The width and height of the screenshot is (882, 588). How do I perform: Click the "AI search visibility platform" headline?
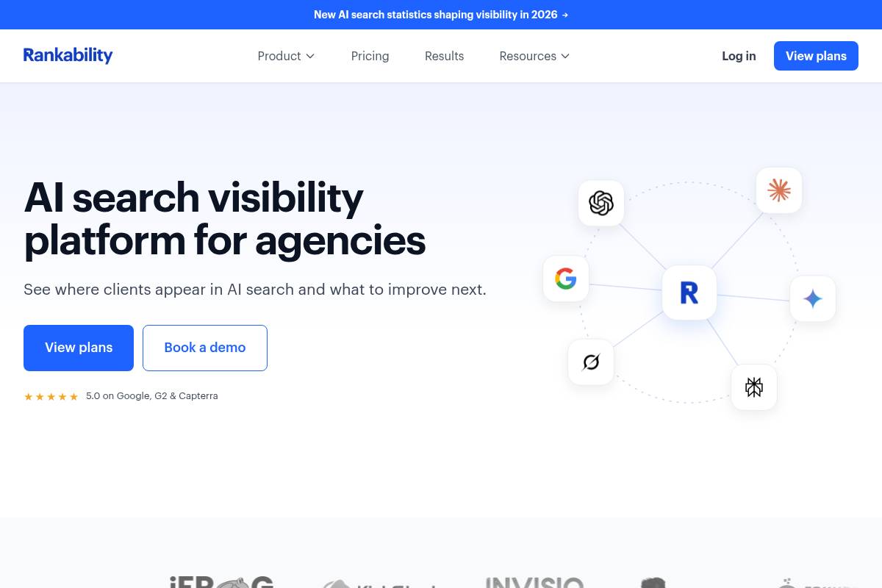225,218
